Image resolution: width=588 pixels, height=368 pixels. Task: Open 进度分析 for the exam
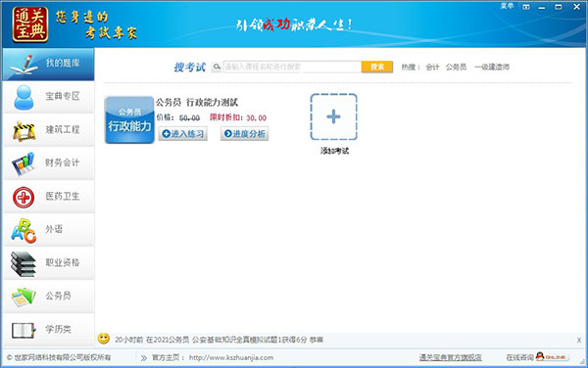[x=244, y=134]
